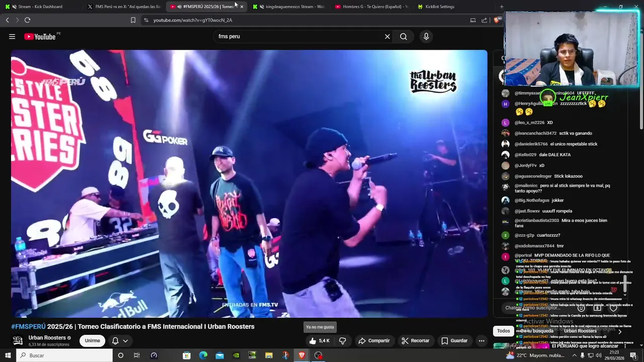Clear the 'fms peru' search text
This screenshot has width=644, height=362.
pyautogui.click(x=387, y=37)
